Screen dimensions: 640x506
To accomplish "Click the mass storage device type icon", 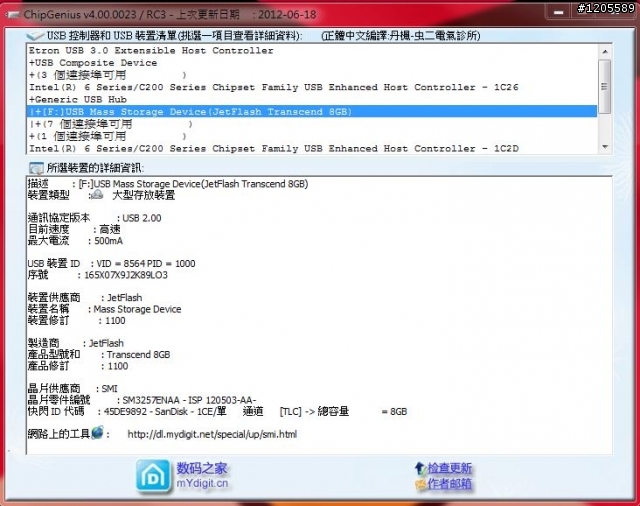I will (97, 194).
